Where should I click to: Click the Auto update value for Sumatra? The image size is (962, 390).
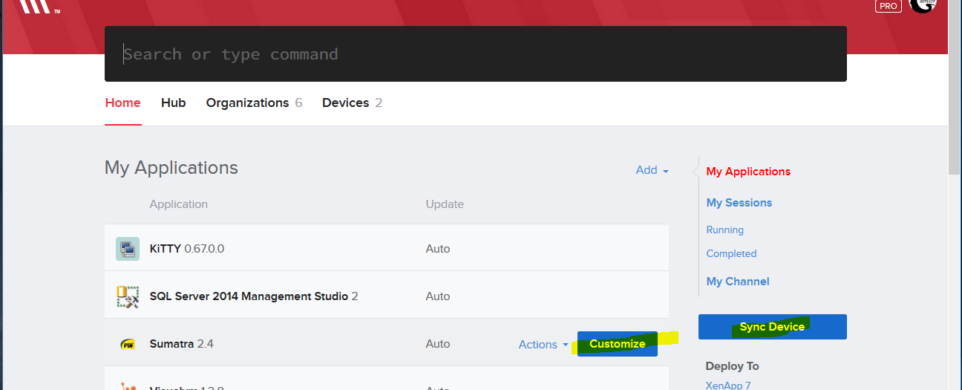tap(437, 344)
